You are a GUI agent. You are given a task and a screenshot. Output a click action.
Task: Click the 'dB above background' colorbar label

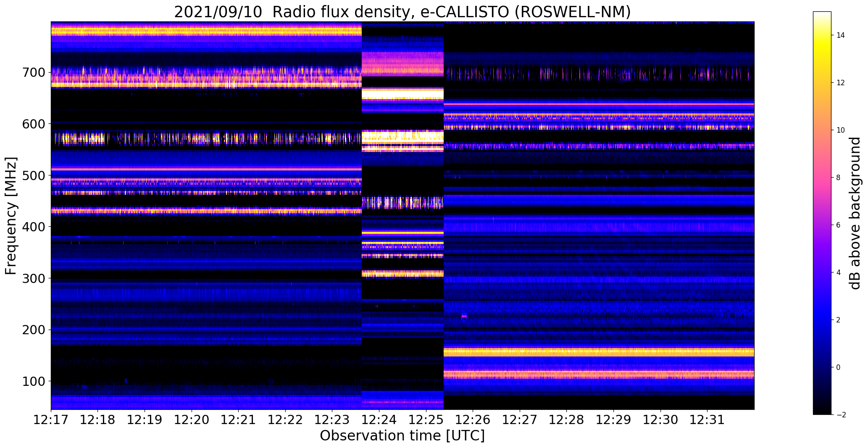(x=855, y=213)
